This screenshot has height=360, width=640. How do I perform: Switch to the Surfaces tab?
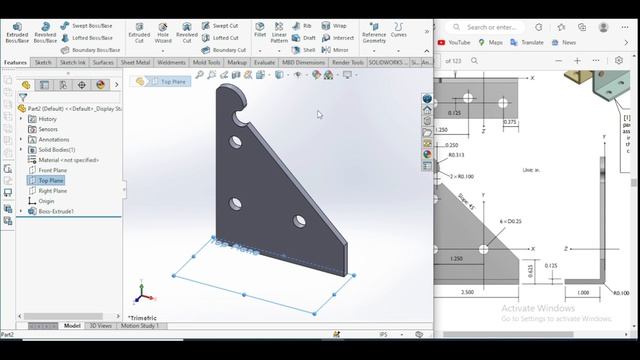pyautogui.click(x=103, y=62)
